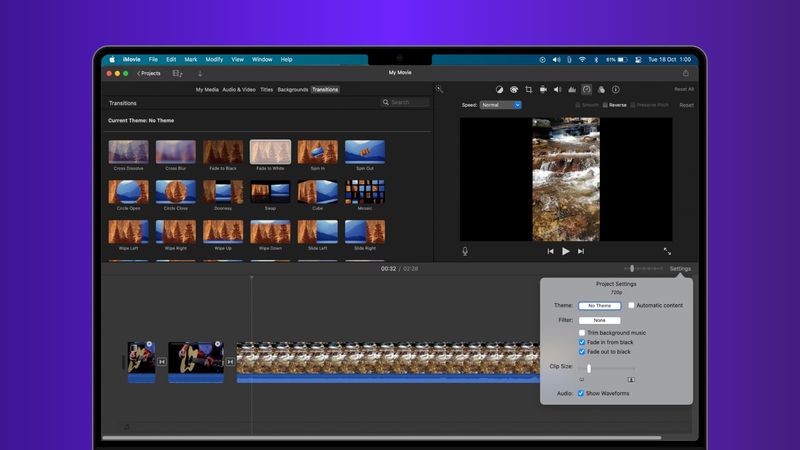Open the speed adjustment tool
Viewport: 800px width, 450px height.
pyautogui.click(x=587, y=89)
